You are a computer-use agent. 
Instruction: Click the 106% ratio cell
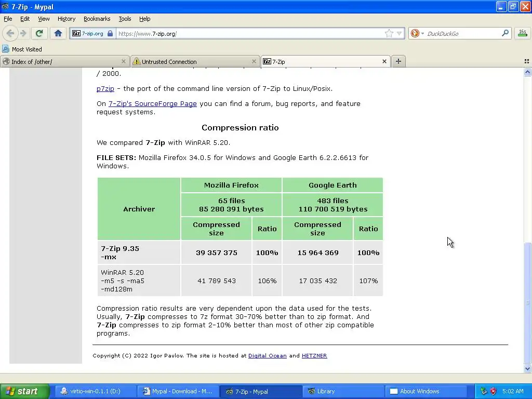(267, 281)
